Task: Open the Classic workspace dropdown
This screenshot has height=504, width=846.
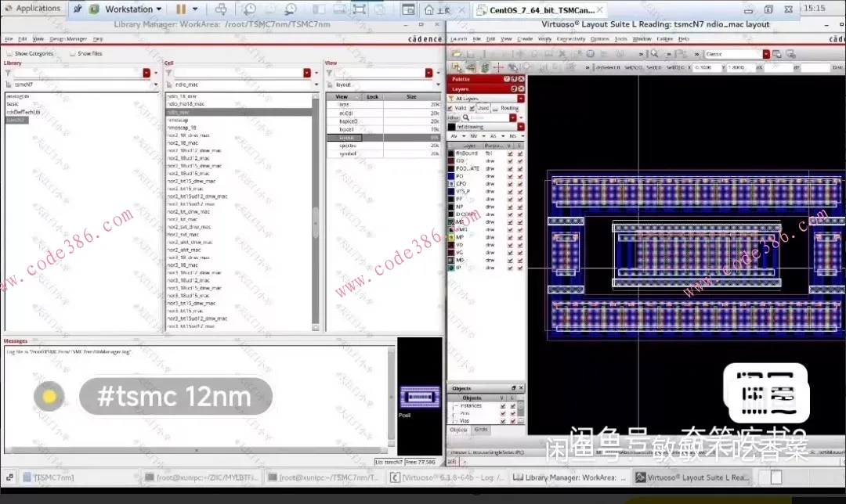Action: pos(766,54)
